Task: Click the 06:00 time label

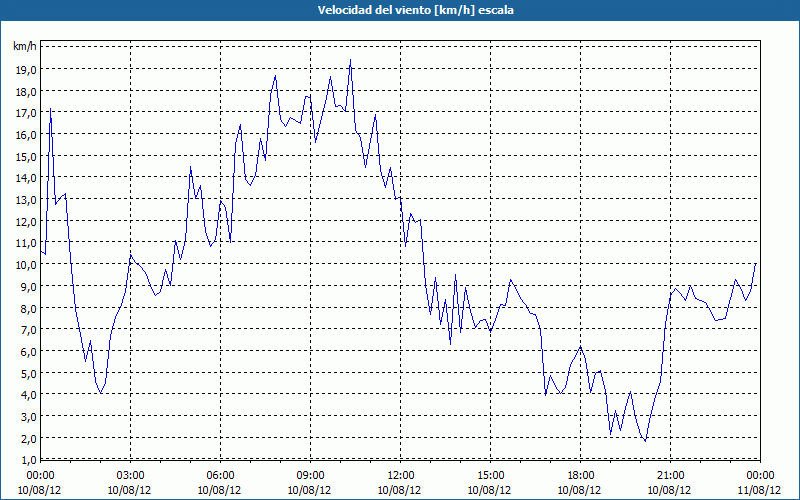Action: tap(220, 476)
